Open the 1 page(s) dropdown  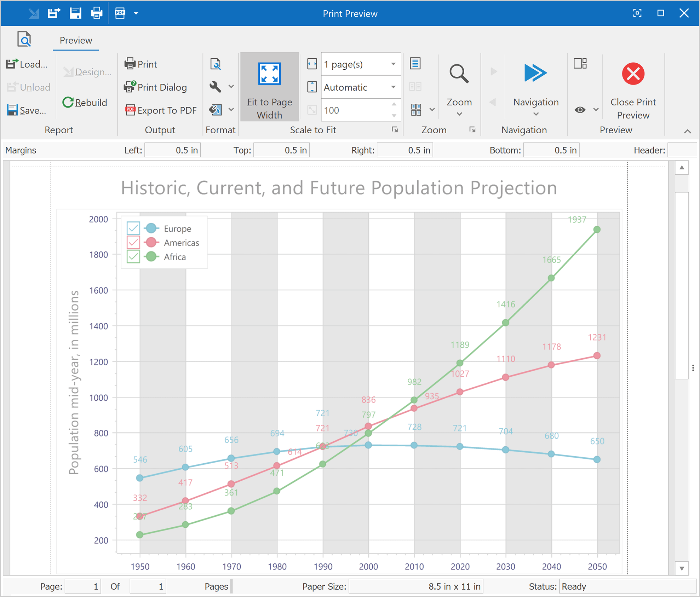point(393,64)
